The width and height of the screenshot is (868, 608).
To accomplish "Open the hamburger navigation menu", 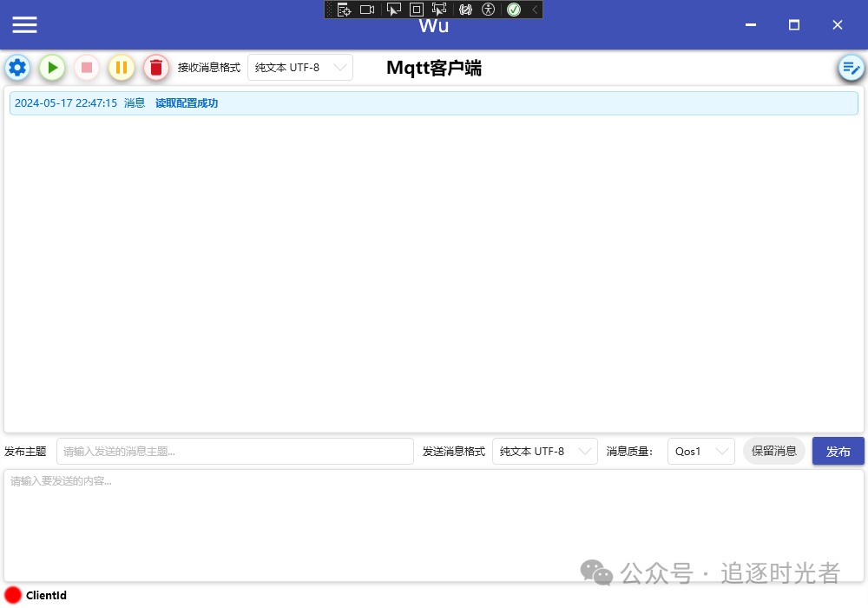I will pos(24,24).
